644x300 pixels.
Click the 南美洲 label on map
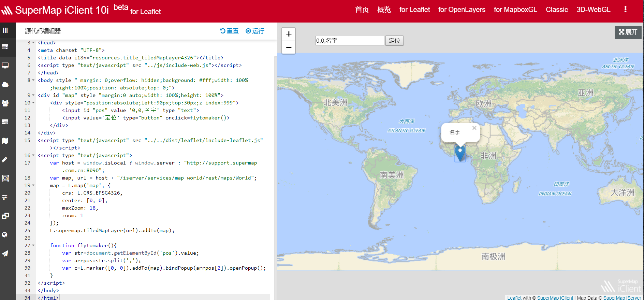pyautogui.click(x=392, y=175)
